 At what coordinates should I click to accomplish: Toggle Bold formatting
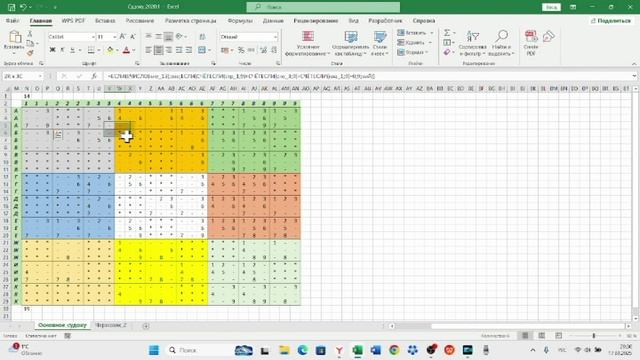point(52,50)
